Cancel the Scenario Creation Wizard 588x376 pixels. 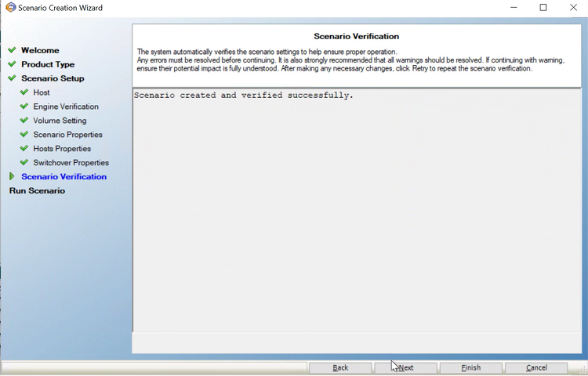[536, 367]
